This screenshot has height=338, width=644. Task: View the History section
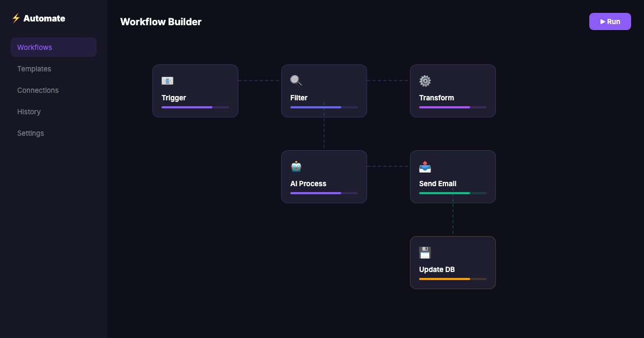pyautogui.click(x=29, y=112)
